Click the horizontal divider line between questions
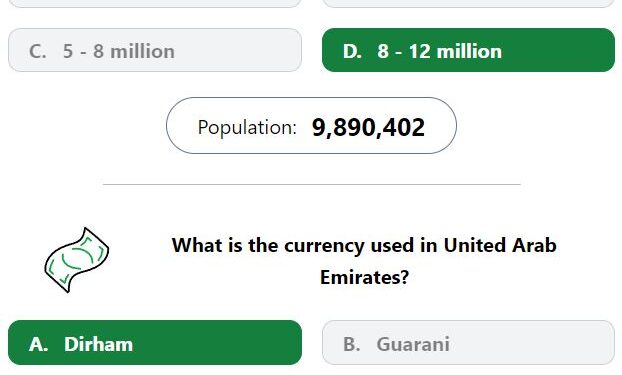 (311, 184)
